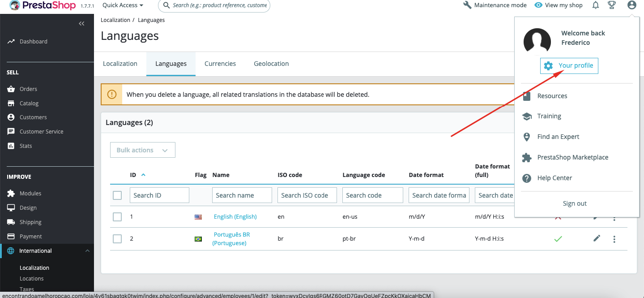Click the employee account avatar icon

pyautogui.click(x=631, y=5)
